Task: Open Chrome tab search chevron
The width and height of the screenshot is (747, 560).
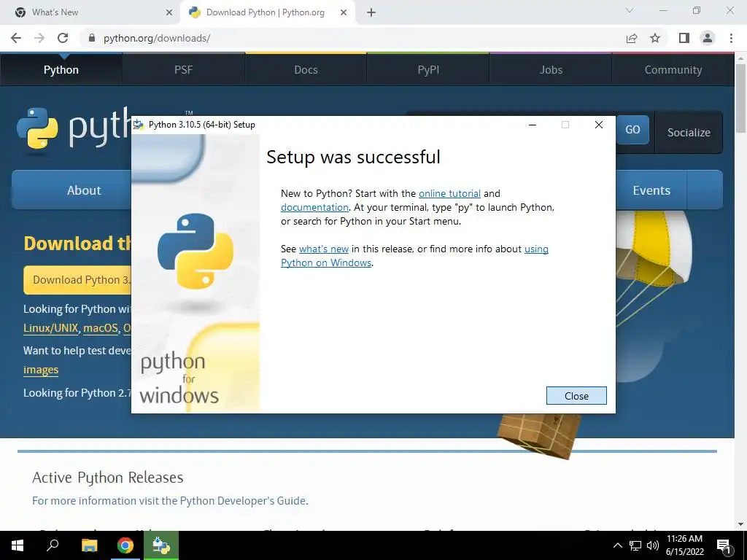Action: point(630,10)
